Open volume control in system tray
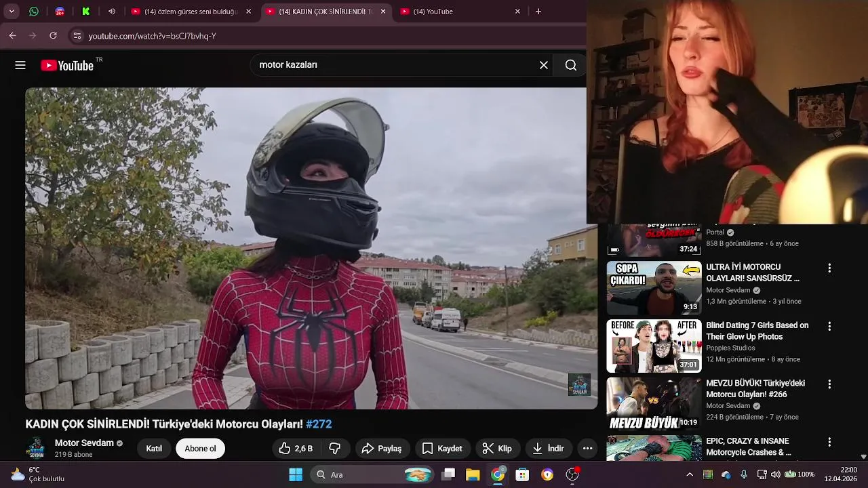This screenshot has width=868, height=488. pyautogui.click(x=776, y=474)
